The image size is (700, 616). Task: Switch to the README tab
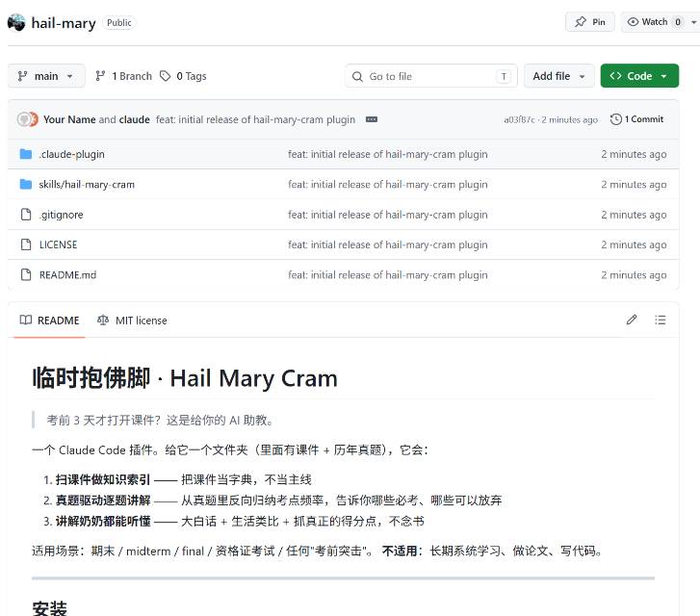[49, 321]
